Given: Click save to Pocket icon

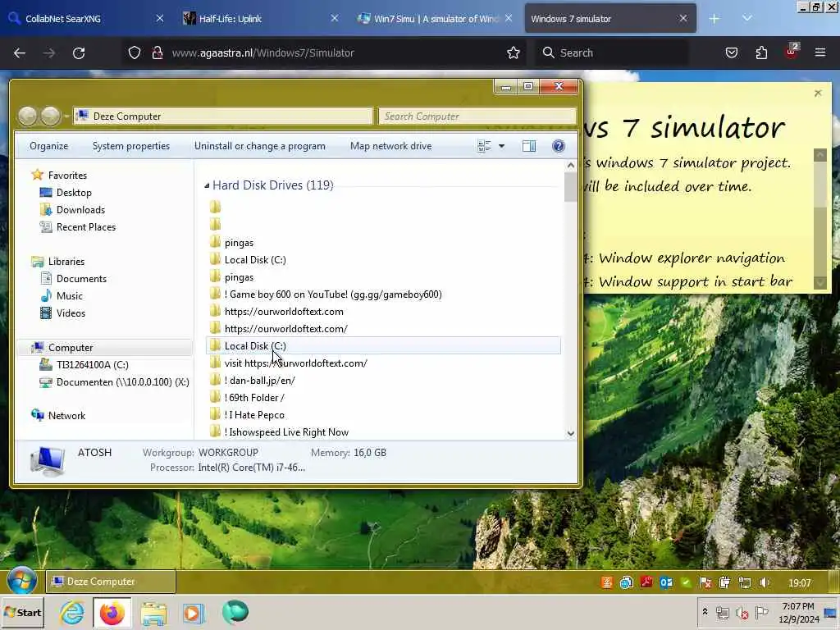Looking at the screenshot, I should coord(731,52).
